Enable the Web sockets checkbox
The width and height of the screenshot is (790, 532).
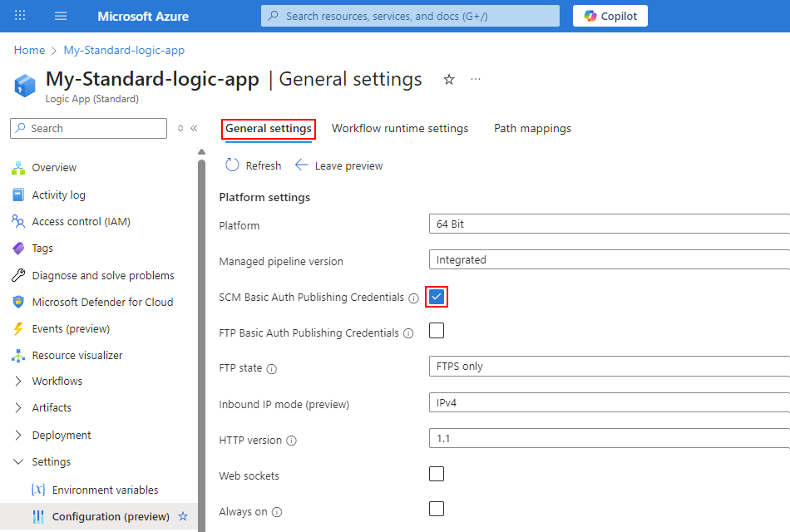pyautogui.click(x=437, y=475)
